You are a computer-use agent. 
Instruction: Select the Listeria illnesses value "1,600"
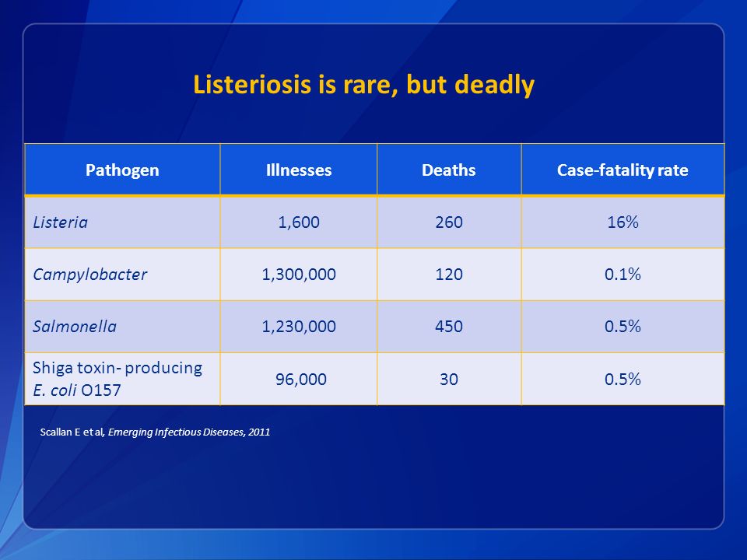point(299,222)
